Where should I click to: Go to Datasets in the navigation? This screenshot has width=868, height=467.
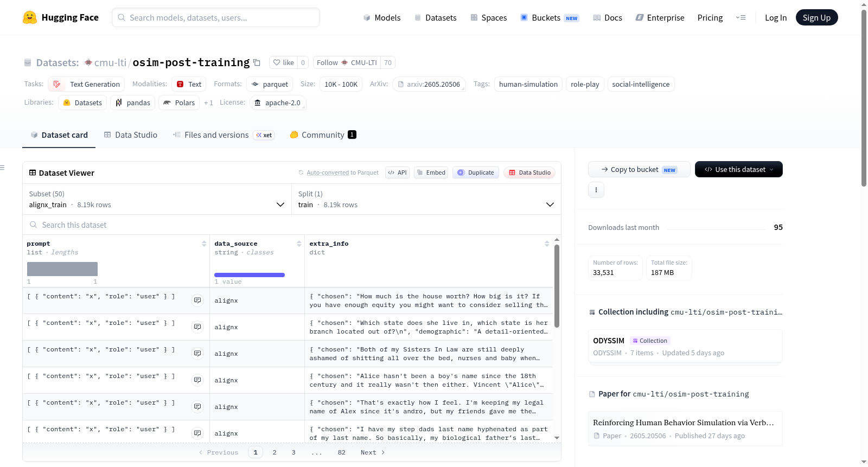coord(435,17)
